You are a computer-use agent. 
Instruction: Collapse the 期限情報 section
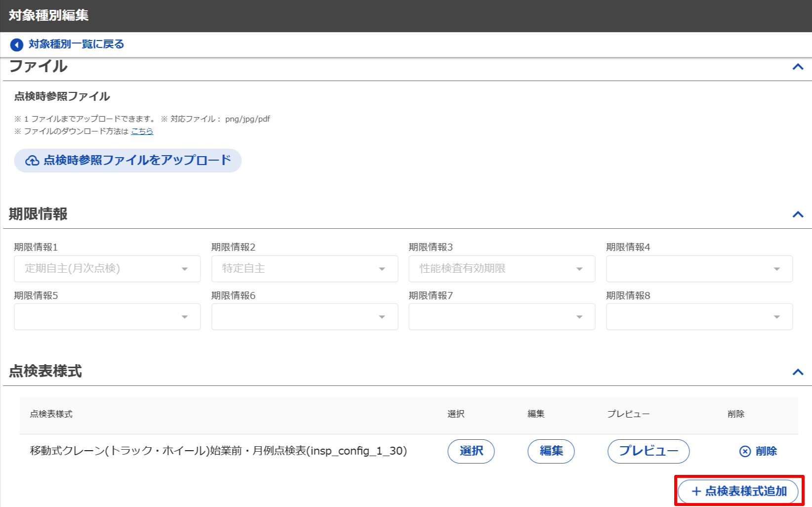[798, 214]
